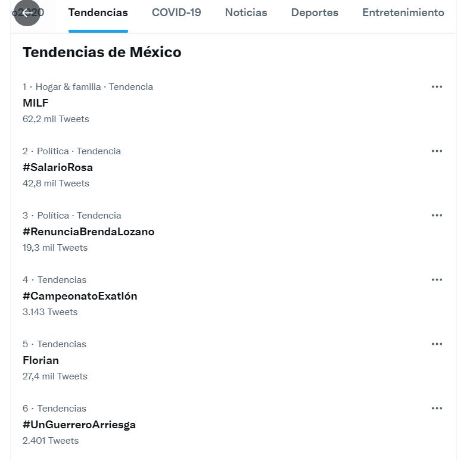476x461 pixels.
Task: Open the #UnGuerreroArriesga hashtag
Action: [x=79, y=425]
